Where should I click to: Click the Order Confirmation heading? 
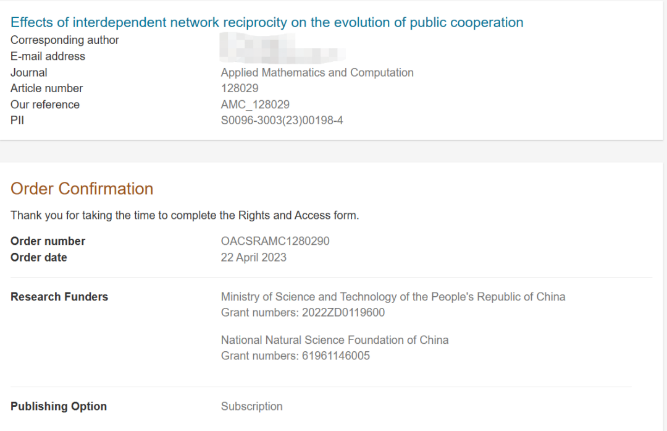pyautogui.click(x=82, y=189)
